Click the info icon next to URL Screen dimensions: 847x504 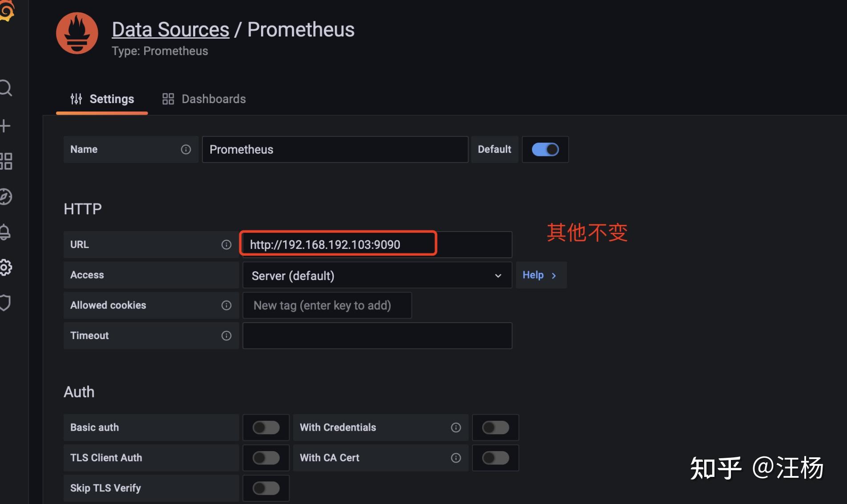pyautogui.click(x=226, y=244)
